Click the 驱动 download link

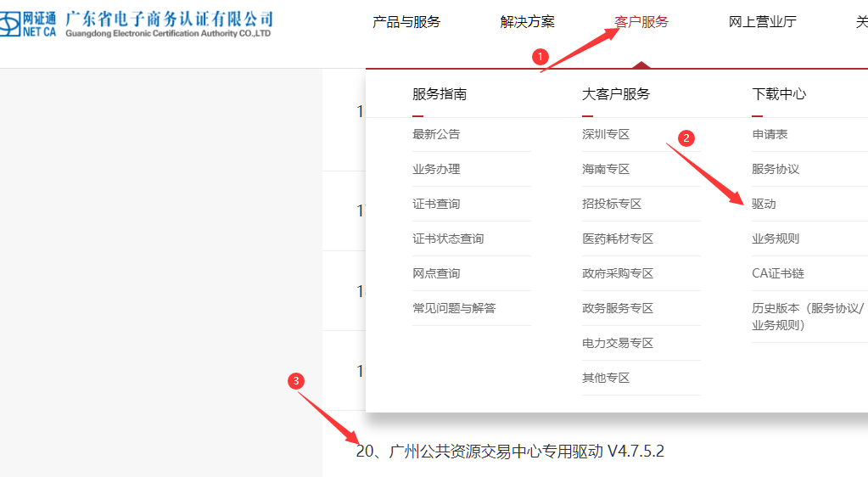(764, 204)
